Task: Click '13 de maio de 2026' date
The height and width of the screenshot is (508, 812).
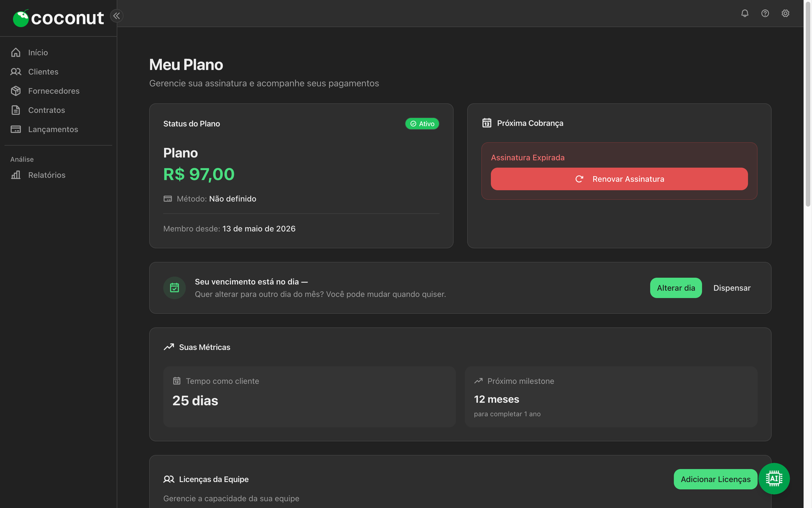Action: pos(259,229)
